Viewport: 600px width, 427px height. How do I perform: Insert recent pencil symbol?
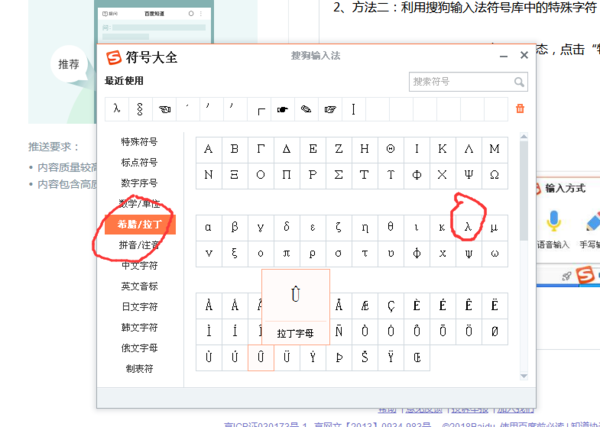306,109
